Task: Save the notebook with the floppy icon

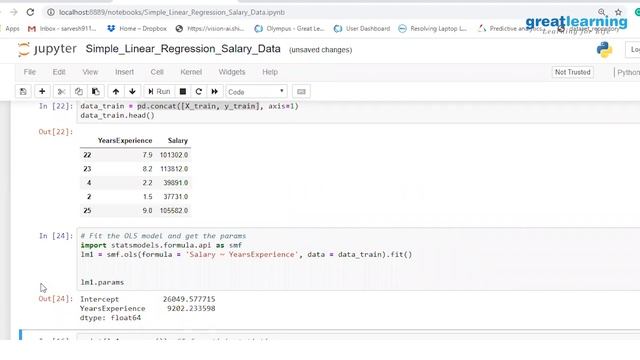Action: pos(23,91)
